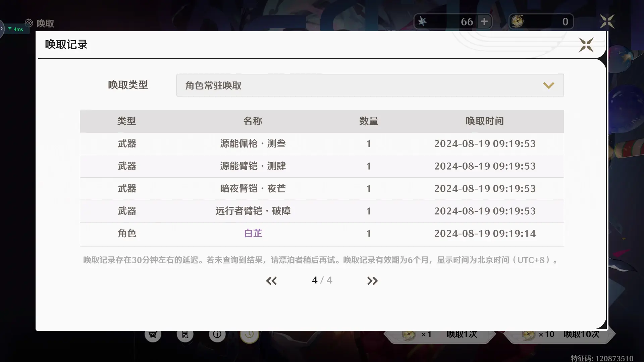Click the Lustrous Tide coin icon

click(x=518, y=22)
